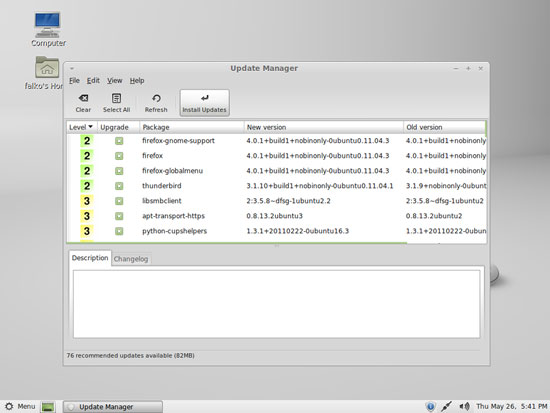
Task: Toggle upgrade checkbox for firefox-gnome-support
Action: click(119, 141)
